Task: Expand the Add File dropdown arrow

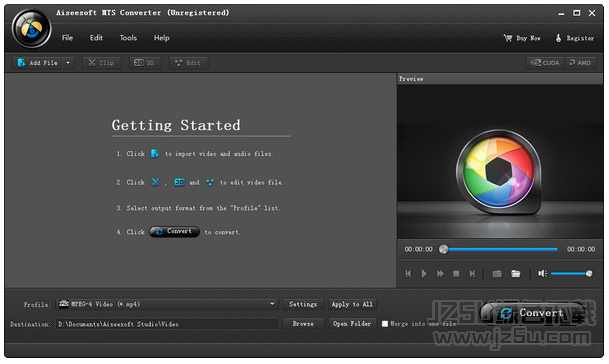Action: point(68,63)
